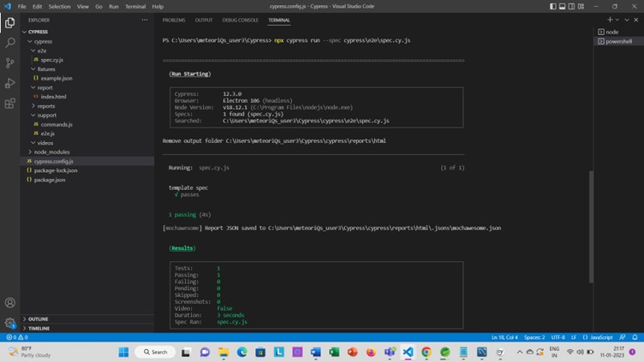Open the new terminal launch profile dropdown
Viewport: 644px width, 362px height.
click(617, 20)
